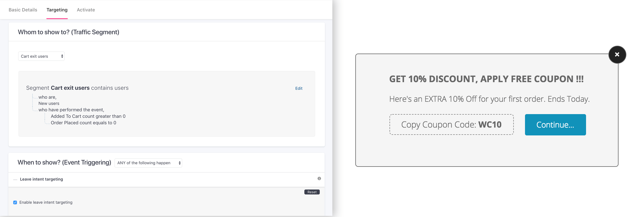Screen dimensions: 644x217
Task: Select the Targeting tab
Action: [x=57, y=10]
